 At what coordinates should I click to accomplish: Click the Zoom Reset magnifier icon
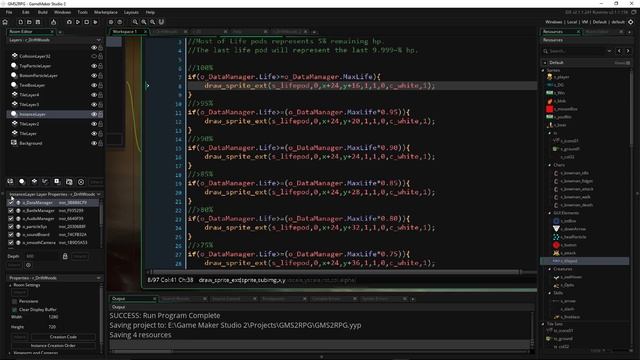(x=135, y=22)
